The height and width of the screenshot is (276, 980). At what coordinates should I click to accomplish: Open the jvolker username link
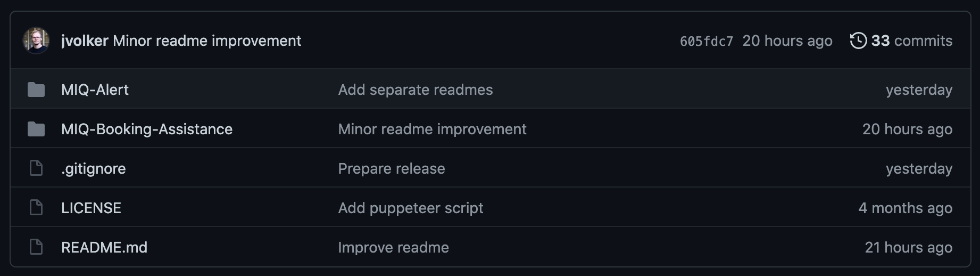click(x=85, y=41)
